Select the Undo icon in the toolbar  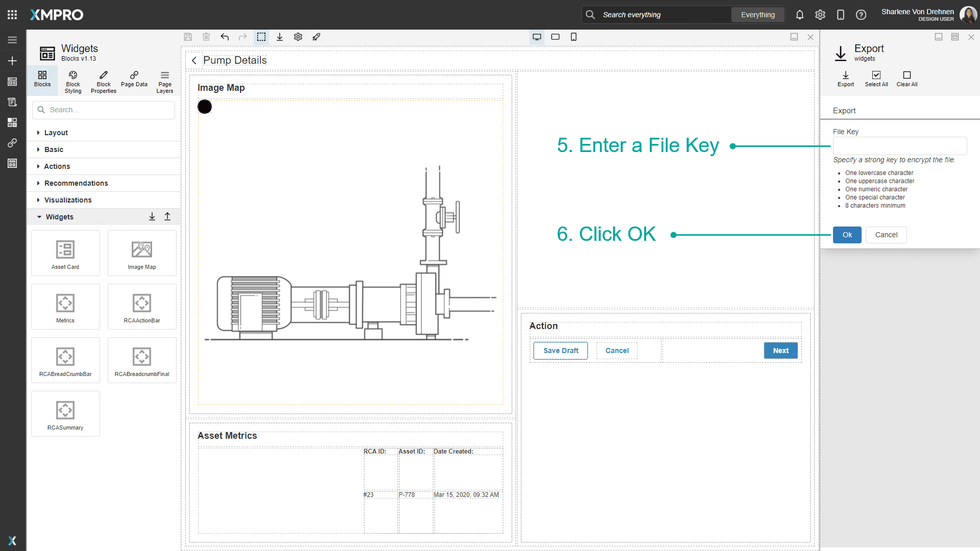tap(225, 37)
